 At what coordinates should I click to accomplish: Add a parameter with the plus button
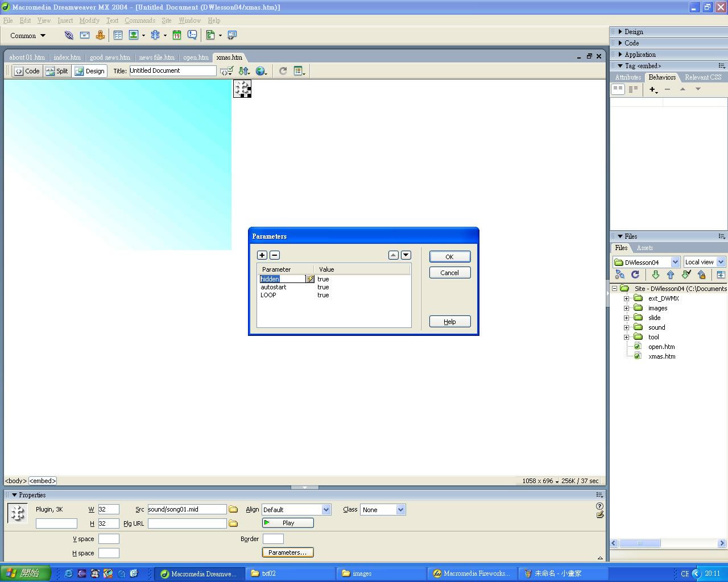pyautogui.click(x=262, y=255)
